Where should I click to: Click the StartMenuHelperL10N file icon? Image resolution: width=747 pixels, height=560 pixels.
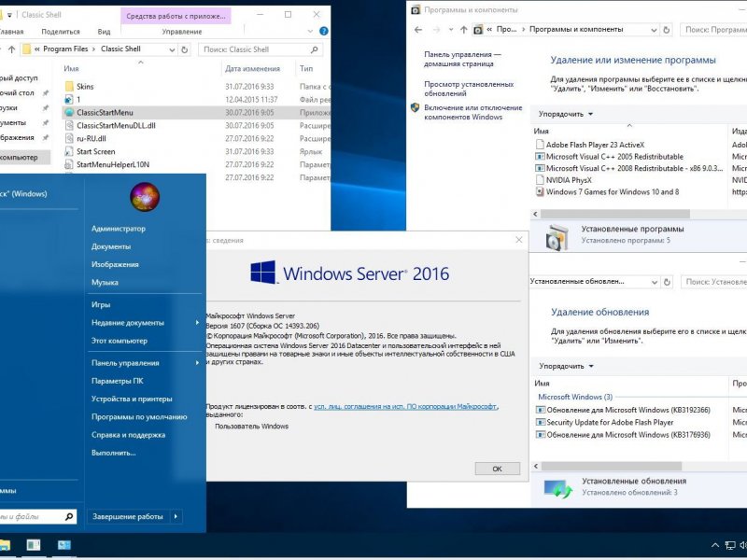[x=69, y=164]
